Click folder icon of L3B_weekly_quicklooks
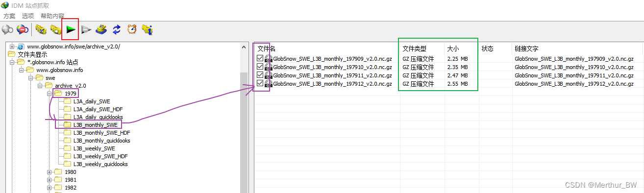The image size is (644, 193). point(68,164)
